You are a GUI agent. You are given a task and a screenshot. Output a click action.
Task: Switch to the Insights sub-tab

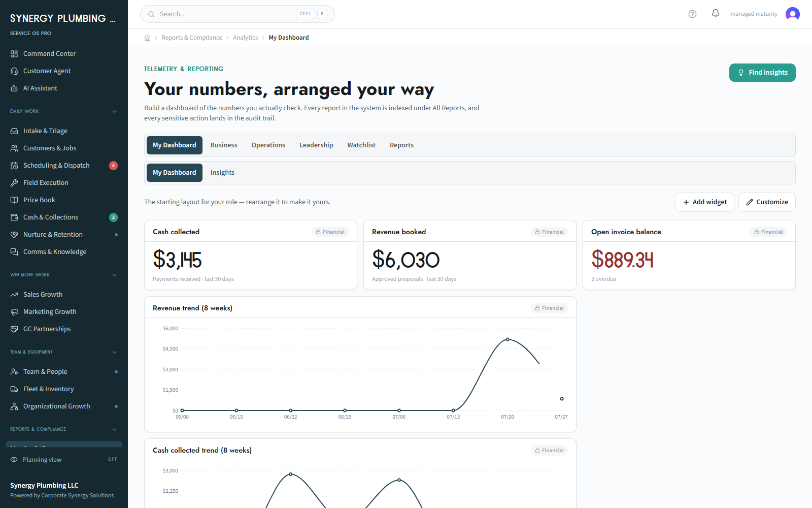pyautogui.click(x=222, y=173)
